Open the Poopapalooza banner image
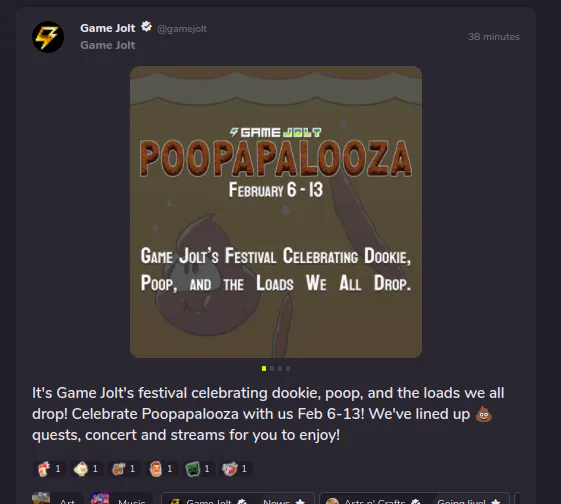Image resolution: width=561 pixels, height=504 pixels. click(x=276, y=212)
